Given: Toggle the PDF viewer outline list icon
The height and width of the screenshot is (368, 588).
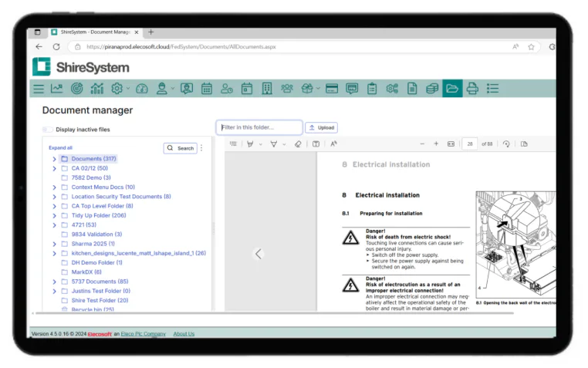Looking at the screenshot, I should [233, 144].
